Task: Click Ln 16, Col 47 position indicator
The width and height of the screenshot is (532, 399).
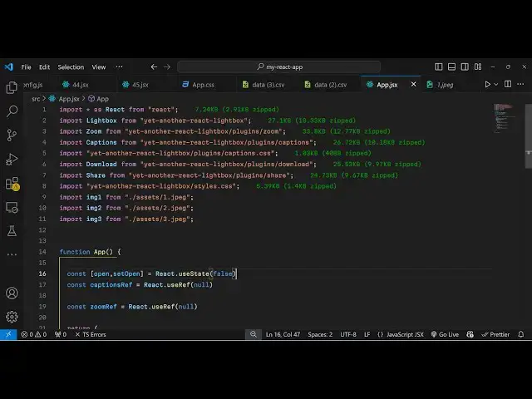Action: (283, 334)
